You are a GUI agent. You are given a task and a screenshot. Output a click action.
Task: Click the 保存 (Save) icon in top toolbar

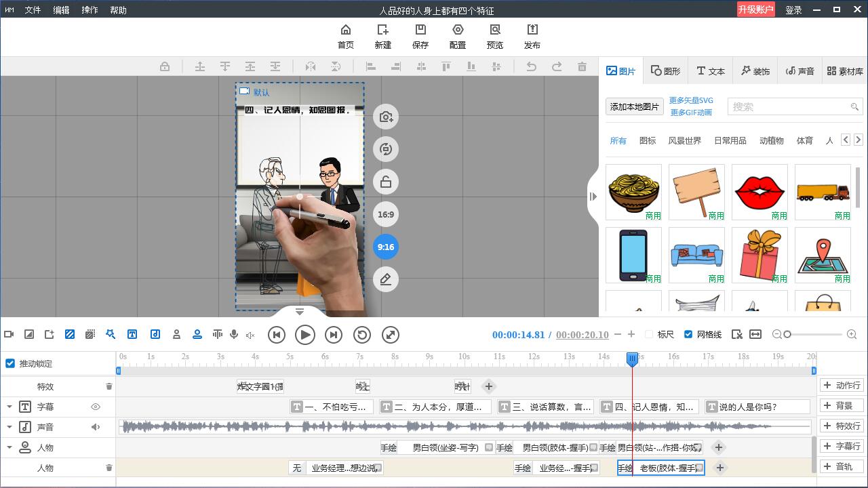[x=420, y=35]
